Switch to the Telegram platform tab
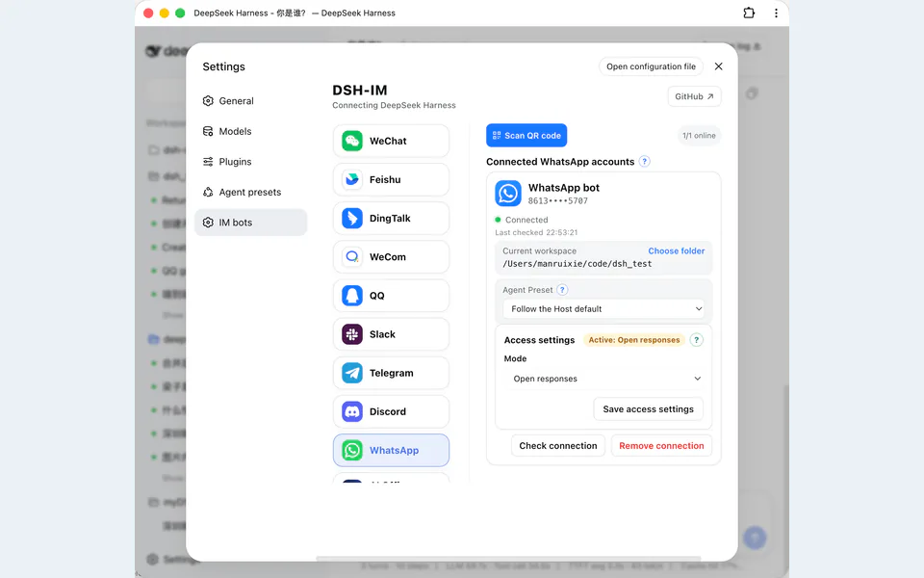This screenshot has height=578, width=924. (x=392, y=373)
